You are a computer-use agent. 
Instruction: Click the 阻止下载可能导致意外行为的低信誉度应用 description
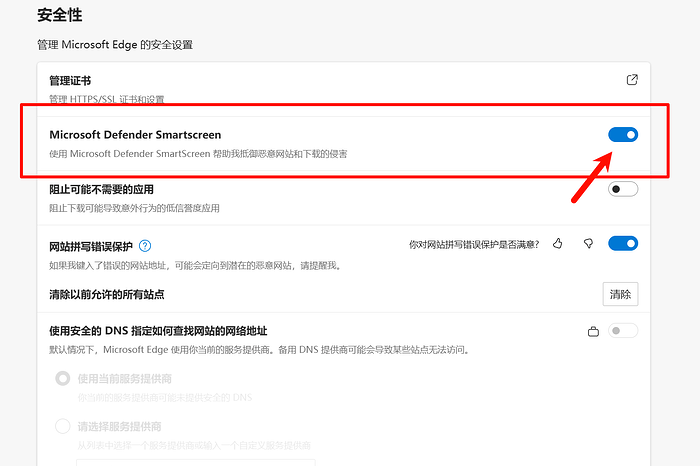[134, 208]
